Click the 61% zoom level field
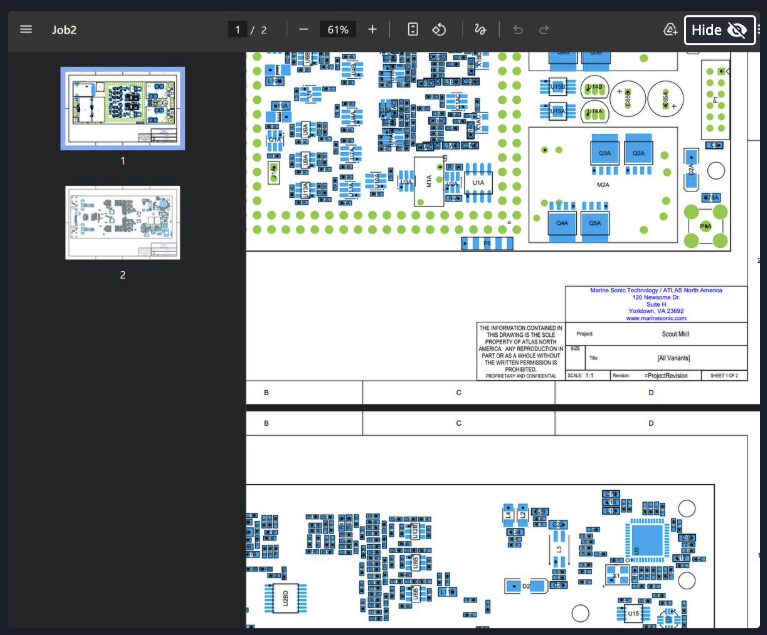The height and width of the screenshot is (635, 767). [x=338, y=30]
